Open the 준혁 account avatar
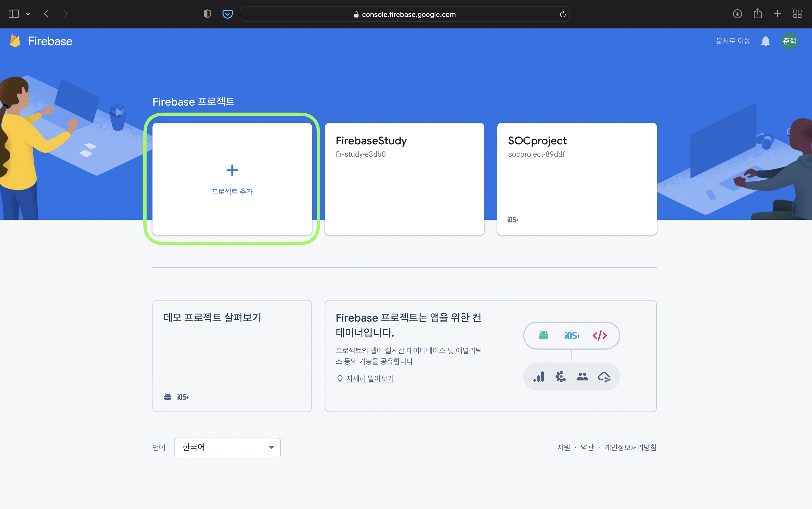This screenshot has width=812, height=509. click(789, 41)
